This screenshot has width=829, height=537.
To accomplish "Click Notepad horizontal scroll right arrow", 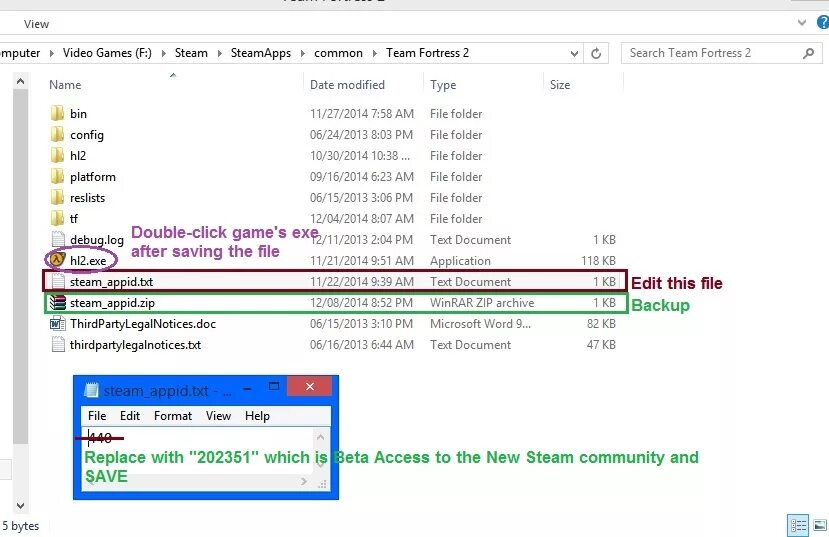I will point(304,482).
